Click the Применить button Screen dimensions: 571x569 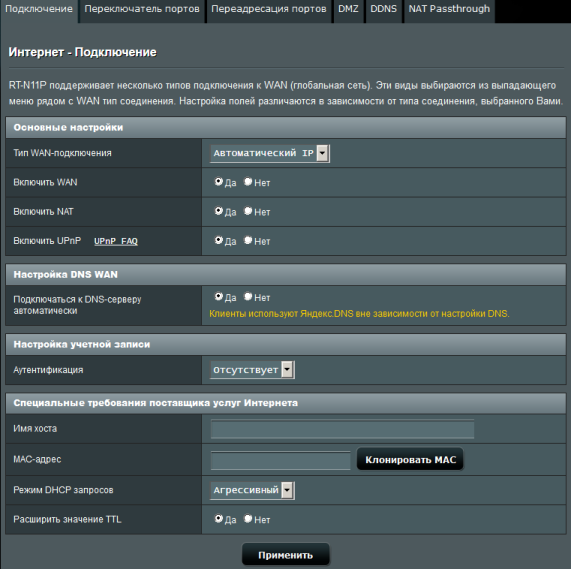(286, 555)
